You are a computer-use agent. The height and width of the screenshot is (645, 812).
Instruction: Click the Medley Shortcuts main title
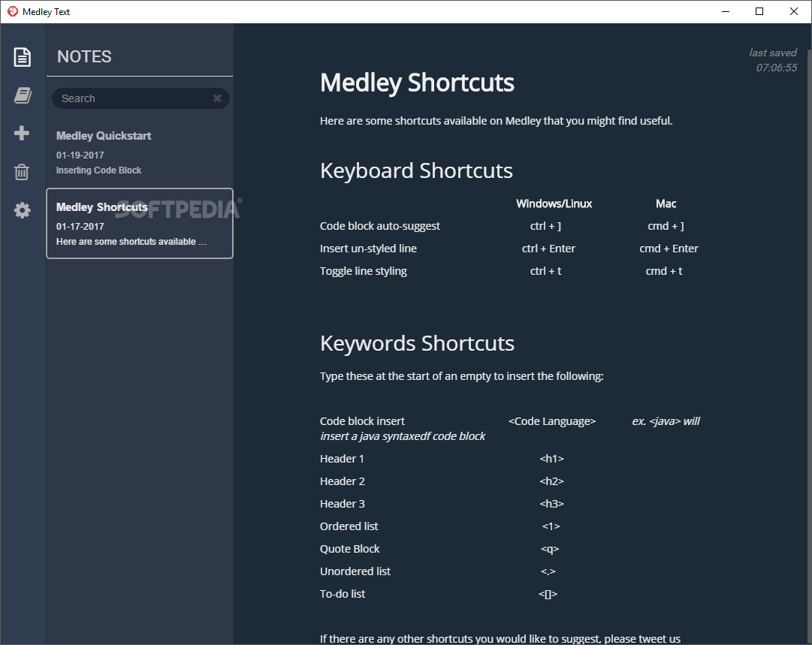[x=417, y=83]
